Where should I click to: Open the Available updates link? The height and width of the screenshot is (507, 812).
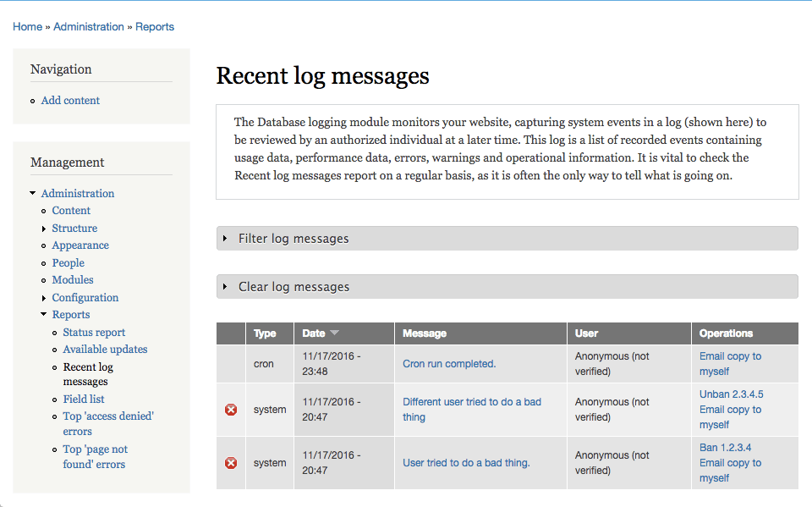point(105,350)
